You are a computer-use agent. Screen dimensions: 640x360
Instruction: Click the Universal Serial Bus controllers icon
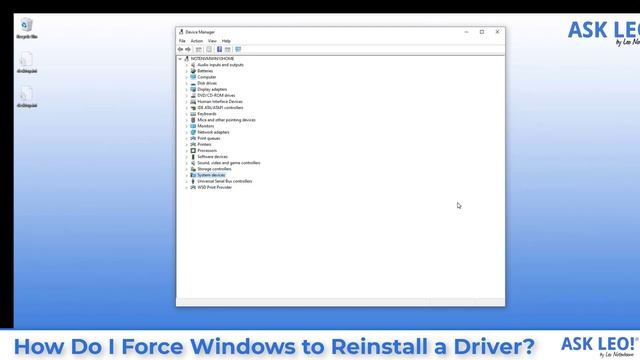[193, 181]
